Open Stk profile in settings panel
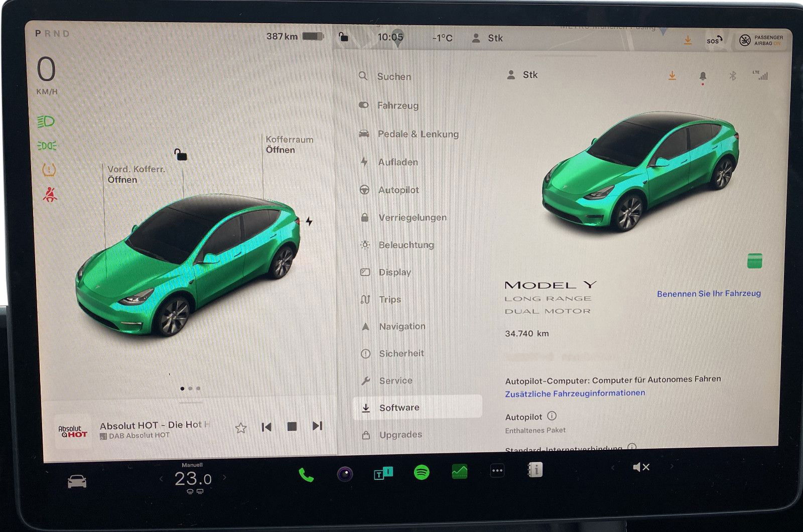Image resolution: width=803 pixels, height=532 pixels. point(522,75)
